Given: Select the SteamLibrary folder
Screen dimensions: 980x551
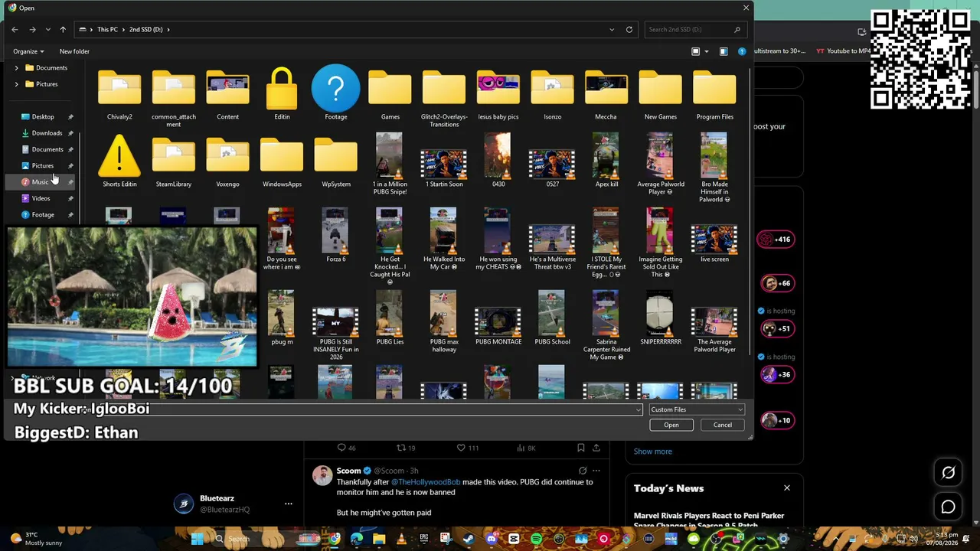Looking at the screenshot, I should (x=174, y=161).
